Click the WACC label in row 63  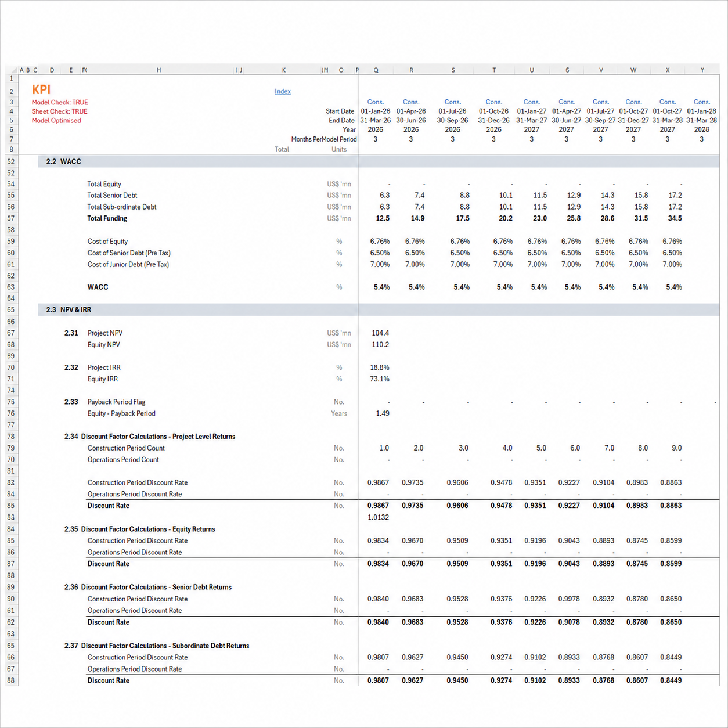[98, 287]
